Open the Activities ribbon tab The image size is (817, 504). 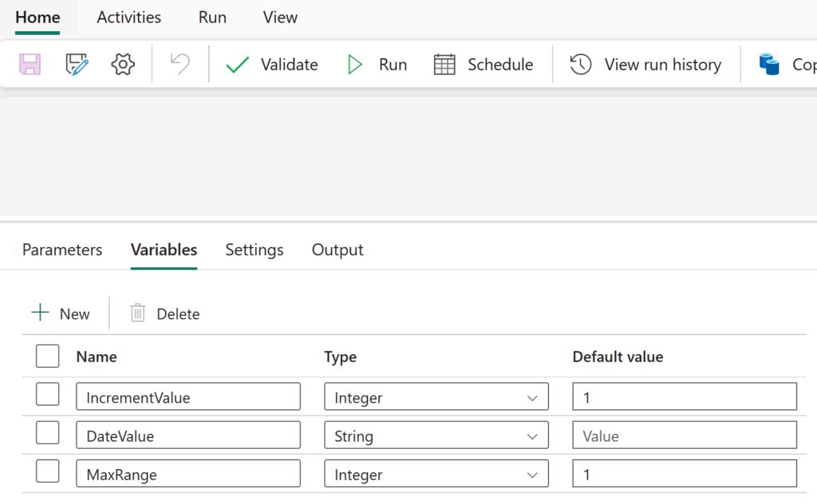(x=128, y=17)
